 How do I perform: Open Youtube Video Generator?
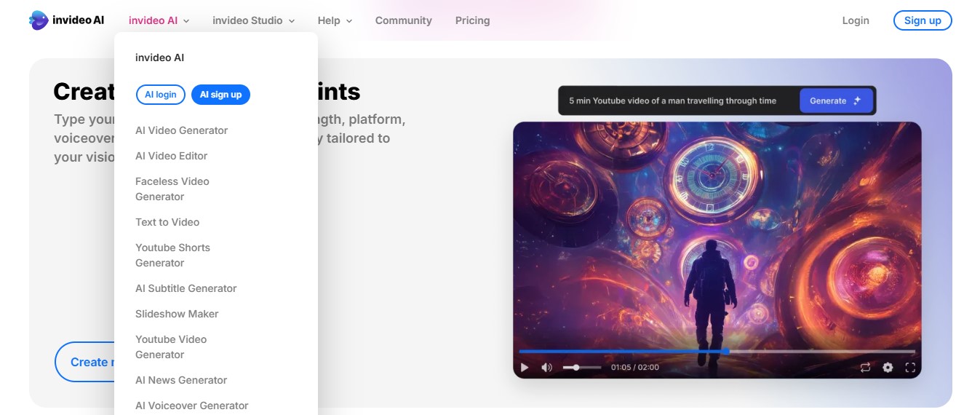tap(171, 347)
